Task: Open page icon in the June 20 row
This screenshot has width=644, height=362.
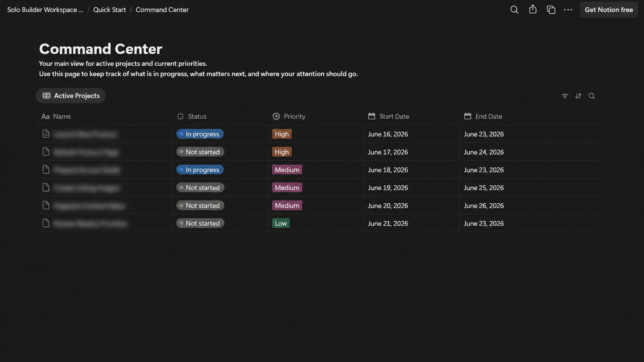Action: (x=46, y=205)
